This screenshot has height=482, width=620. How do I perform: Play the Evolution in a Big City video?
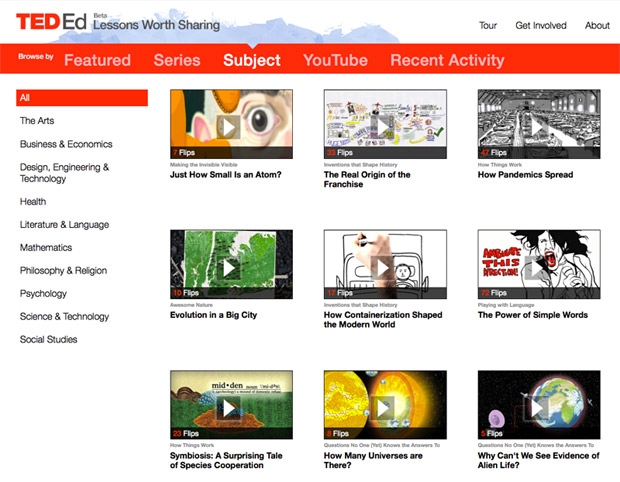[229, 268]
